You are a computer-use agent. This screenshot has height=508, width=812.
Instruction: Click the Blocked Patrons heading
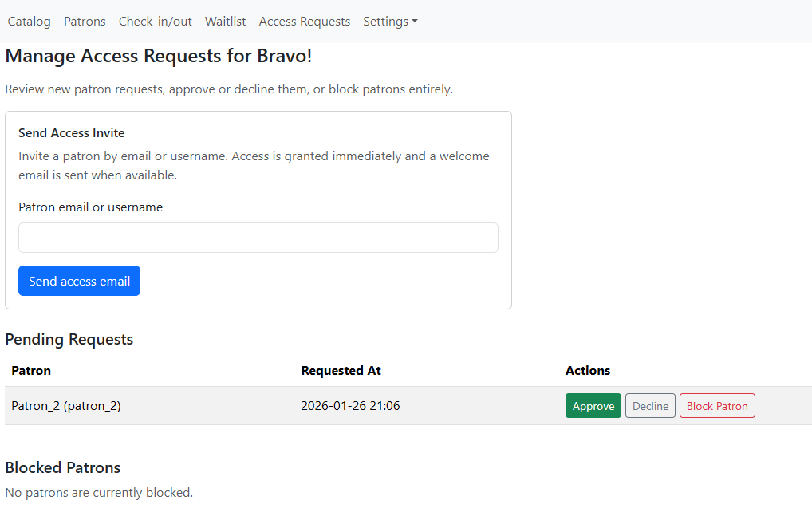tap(63, 468)
